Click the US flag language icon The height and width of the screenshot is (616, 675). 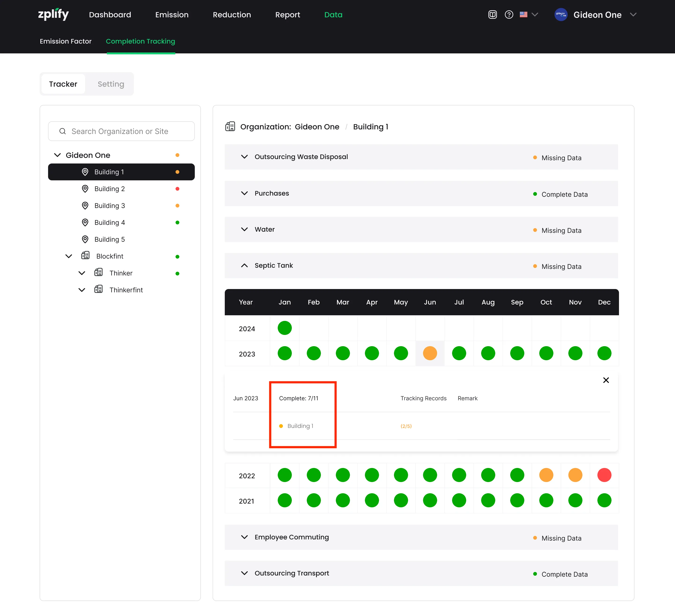coord(523,14)
